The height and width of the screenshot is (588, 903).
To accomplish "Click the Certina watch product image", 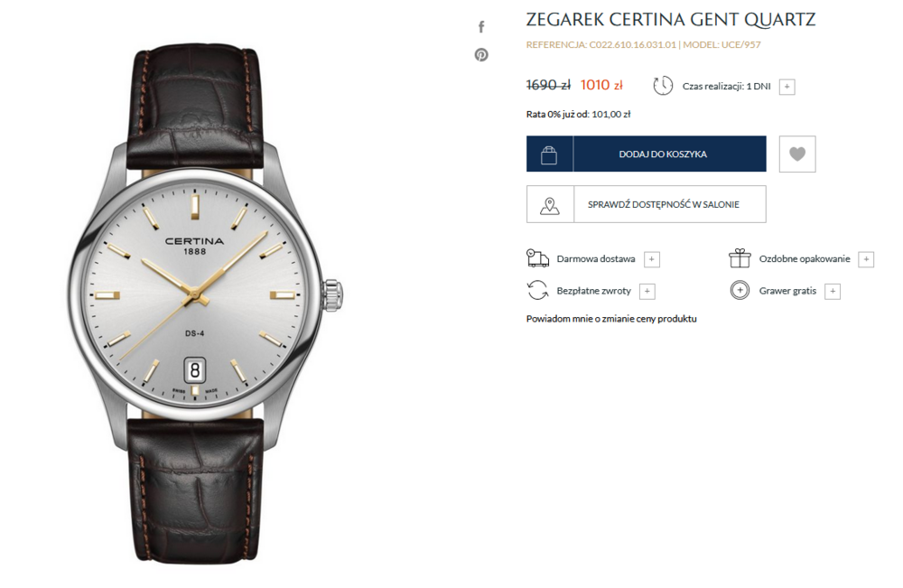I will tap(206, 304).
